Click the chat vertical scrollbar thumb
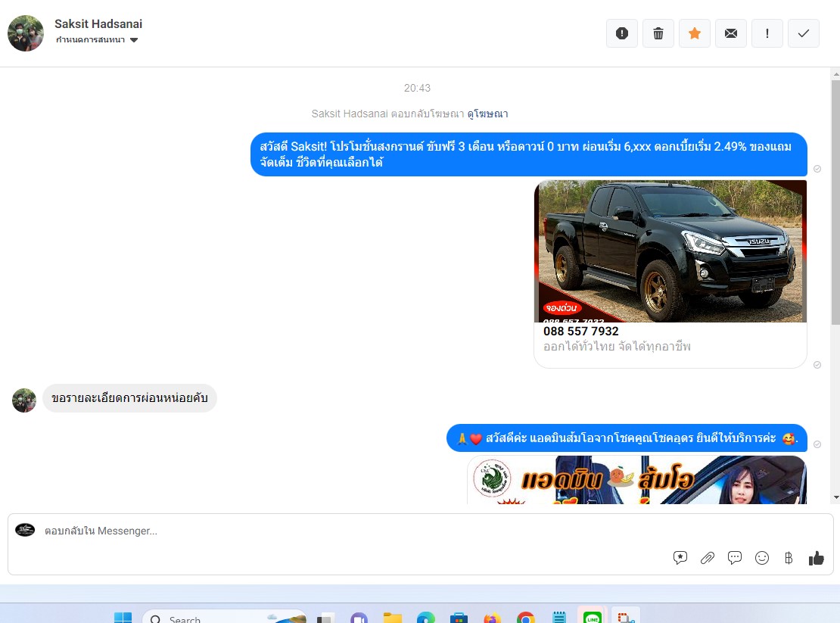The width and height of the screenshot is (840, 623). coord(835,202)
